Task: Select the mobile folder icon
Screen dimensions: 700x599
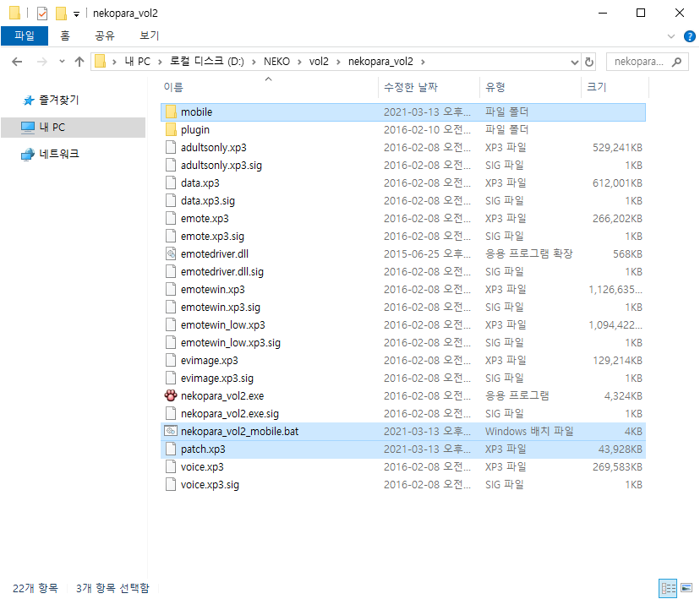Action: tap(171, 112)
